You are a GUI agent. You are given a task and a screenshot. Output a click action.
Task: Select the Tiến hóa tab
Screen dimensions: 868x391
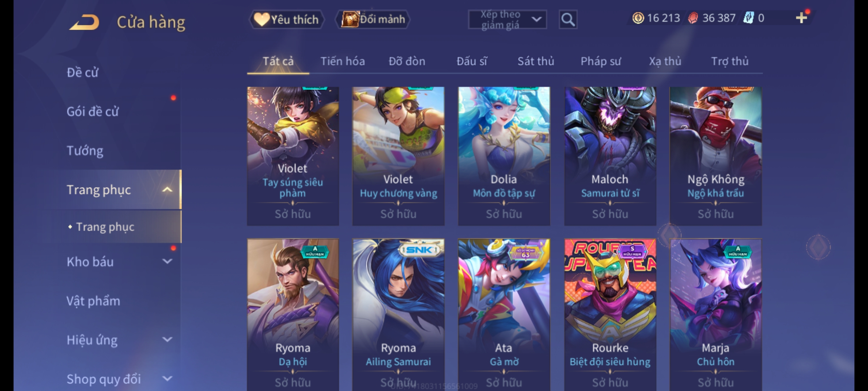pos(342,61)
